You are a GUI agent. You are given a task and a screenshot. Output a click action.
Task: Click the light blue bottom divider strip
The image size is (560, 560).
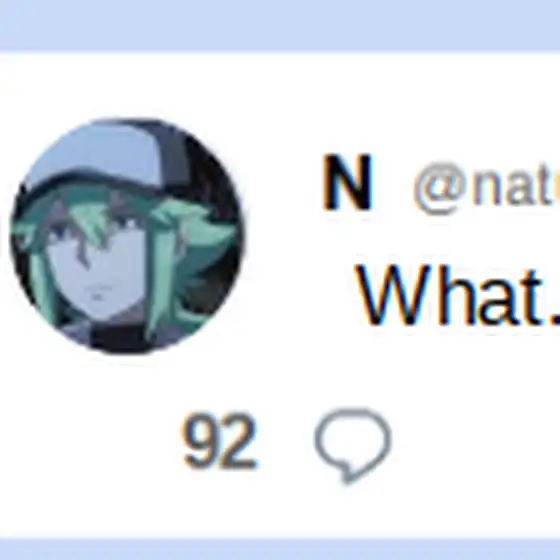tap(280, 548)
